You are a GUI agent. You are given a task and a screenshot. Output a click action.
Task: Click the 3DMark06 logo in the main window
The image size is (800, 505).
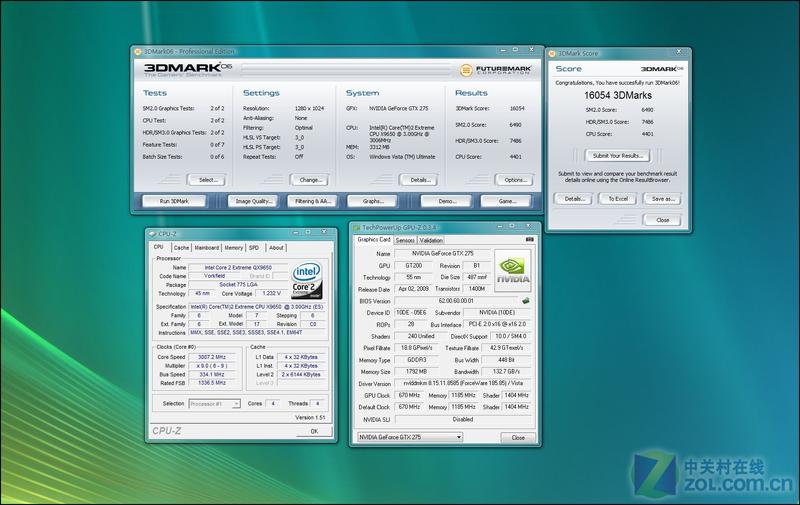187,69
